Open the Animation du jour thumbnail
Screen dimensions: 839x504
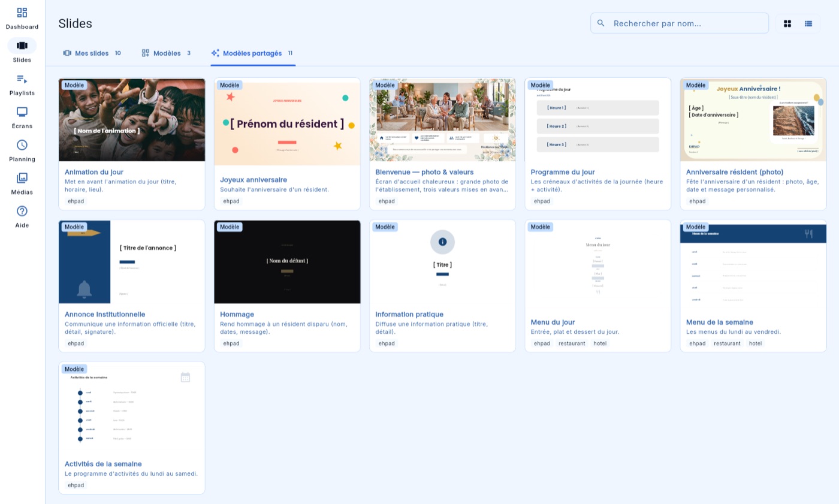pos(132,120)
